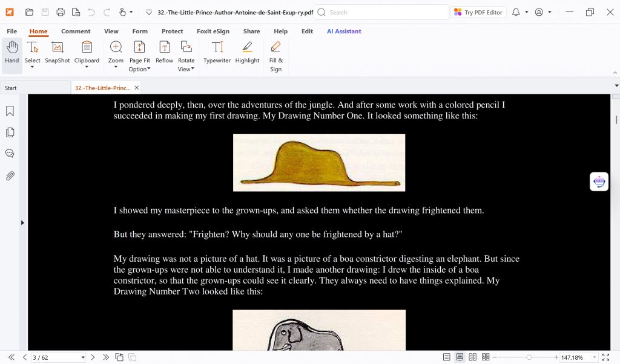Open the Form ribbon tab

[140, 31]
